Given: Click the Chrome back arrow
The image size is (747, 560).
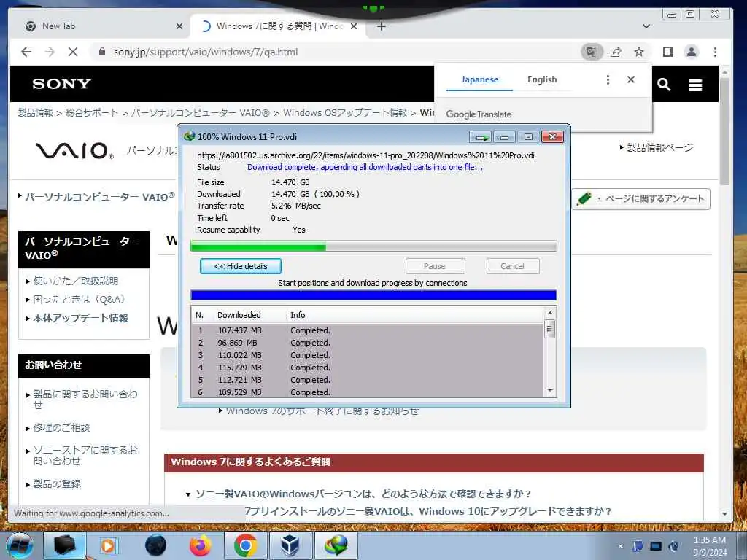Looking at the screenshot, I should click(26, 52).
